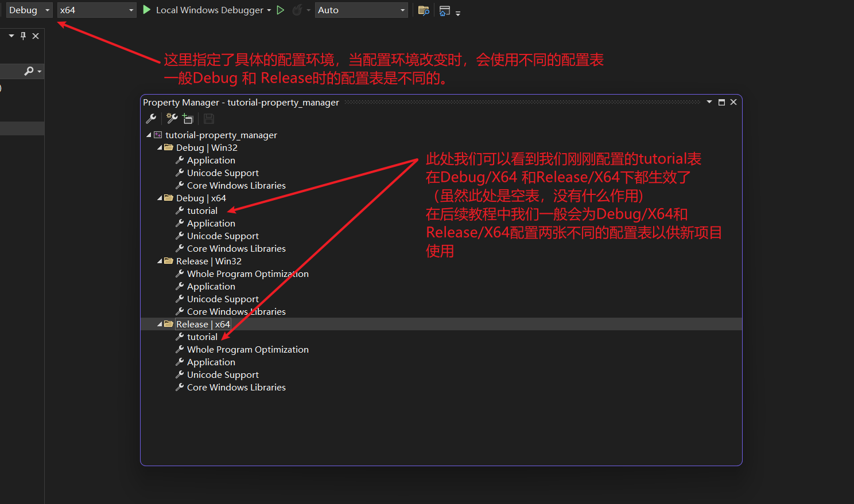Start Local Windows Debugger

point(203,10)
